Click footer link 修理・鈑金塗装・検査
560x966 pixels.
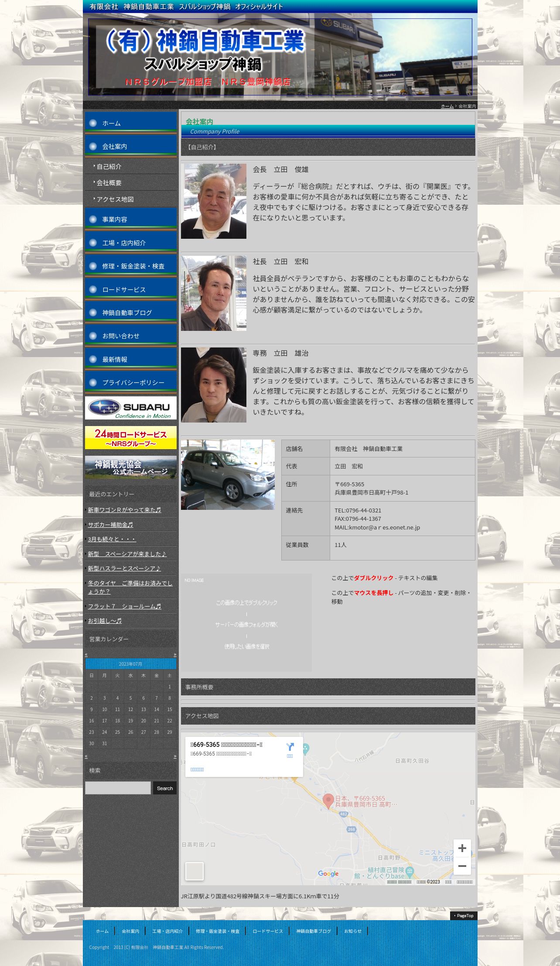tap(218, 931)
